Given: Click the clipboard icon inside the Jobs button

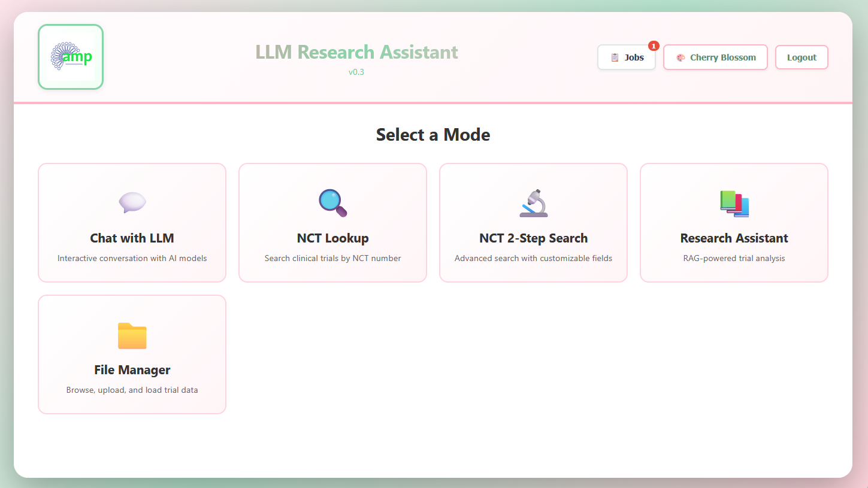Looking at the screenshot, I should [614, 57].
